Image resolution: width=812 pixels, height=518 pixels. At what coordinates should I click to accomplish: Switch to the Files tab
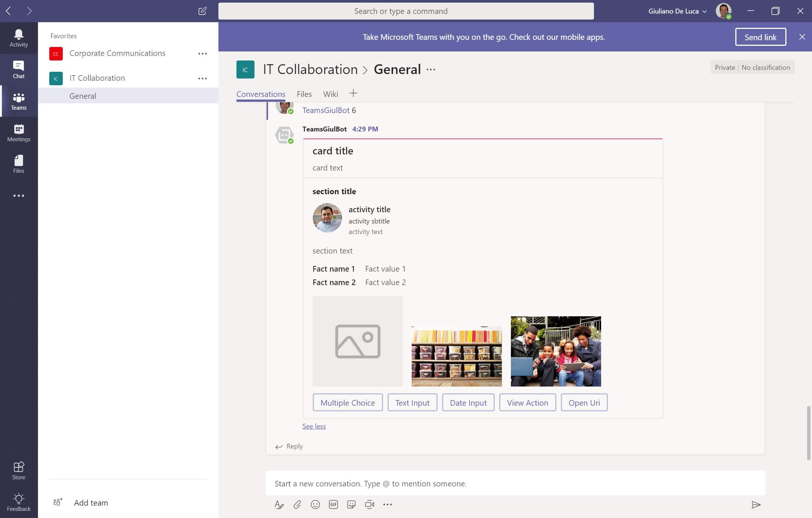point(304,94)
